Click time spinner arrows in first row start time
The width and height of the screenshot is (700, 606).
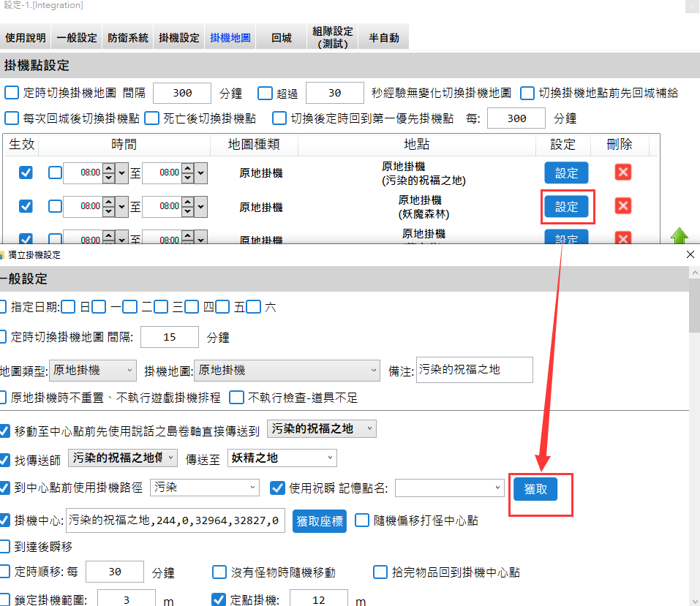[108, 173]
